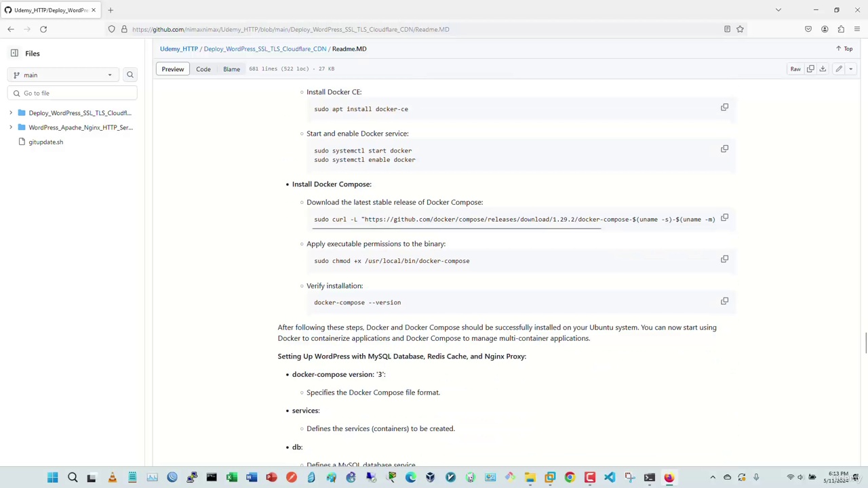868x488 pixels.
Task: Switch to the Preview tab
Action: [172, 68]
